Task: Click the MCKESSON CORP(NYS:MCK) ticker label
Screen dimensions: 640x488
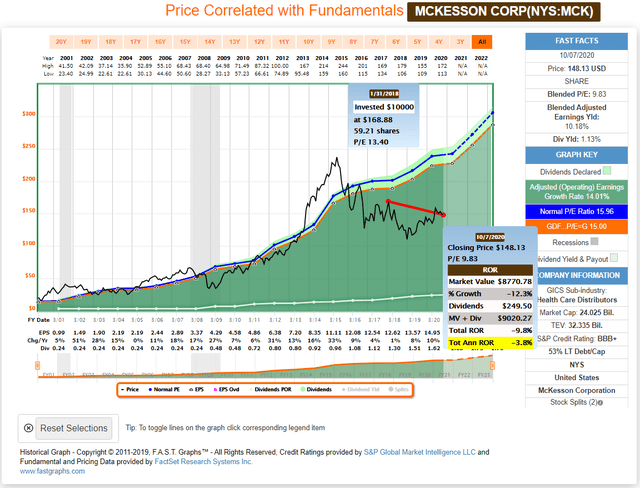Action: [x=504, y=11]
